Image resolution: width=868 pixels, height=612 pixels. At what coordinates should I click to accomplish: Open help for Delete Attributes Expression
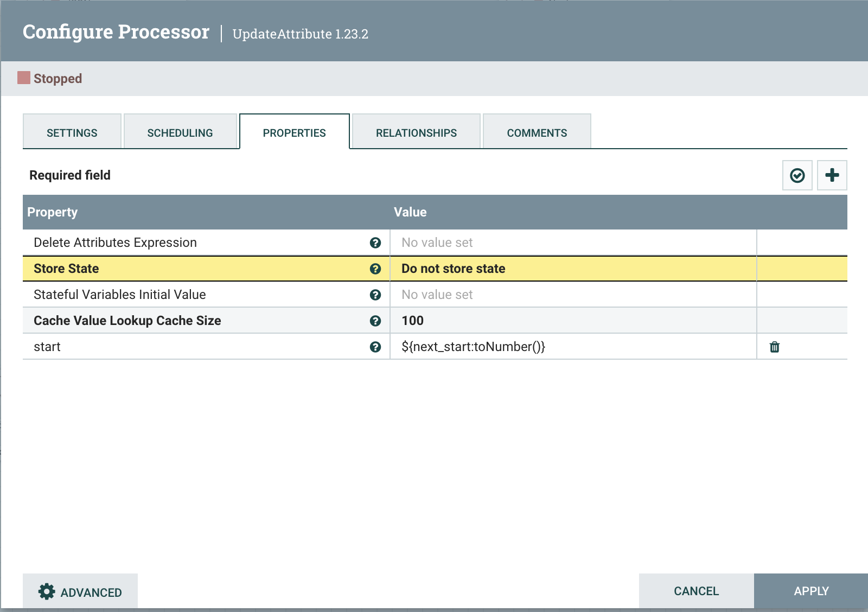point(376,243)
